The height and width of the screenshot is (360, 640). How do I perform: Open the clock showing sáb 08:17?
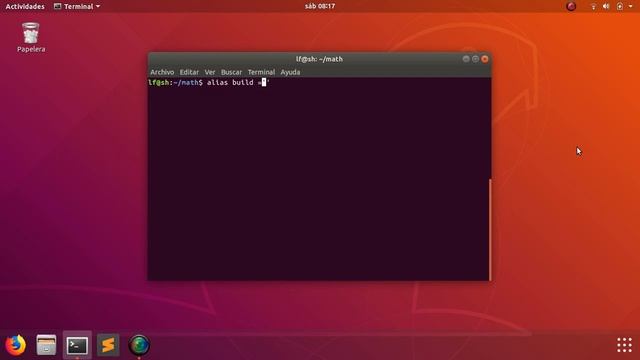[x=320, y=6]
